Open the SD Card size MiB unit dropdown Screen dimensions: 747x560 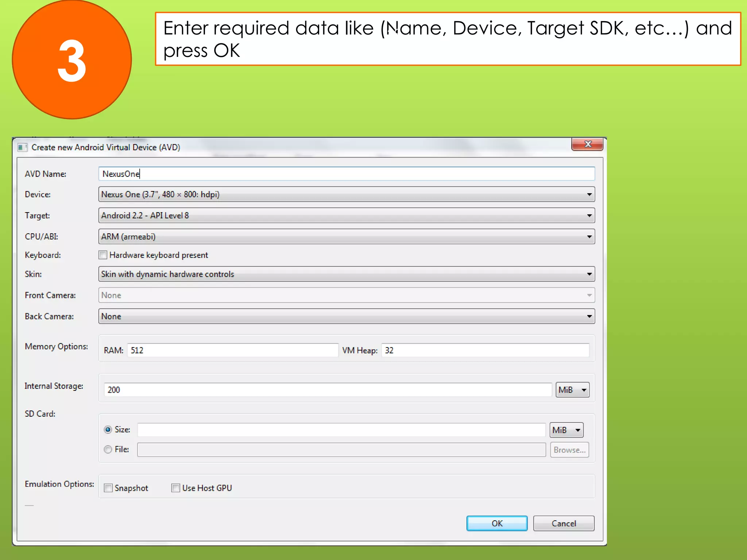pos(566,430)
